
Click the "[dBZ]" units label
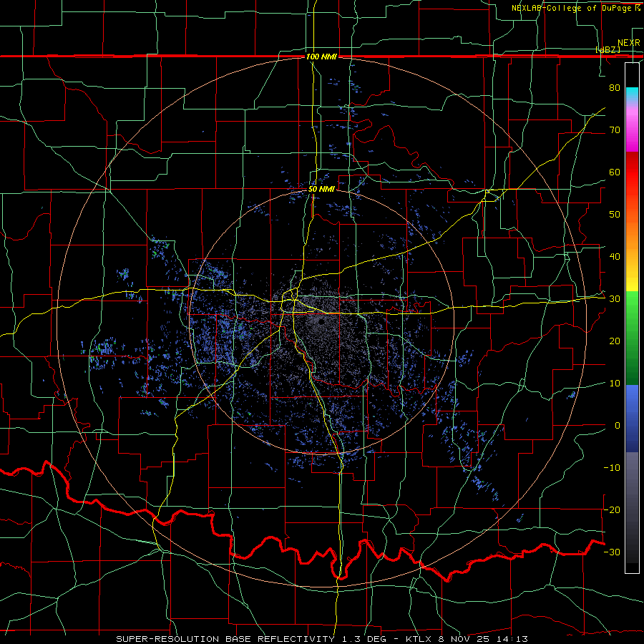[608, 50]
